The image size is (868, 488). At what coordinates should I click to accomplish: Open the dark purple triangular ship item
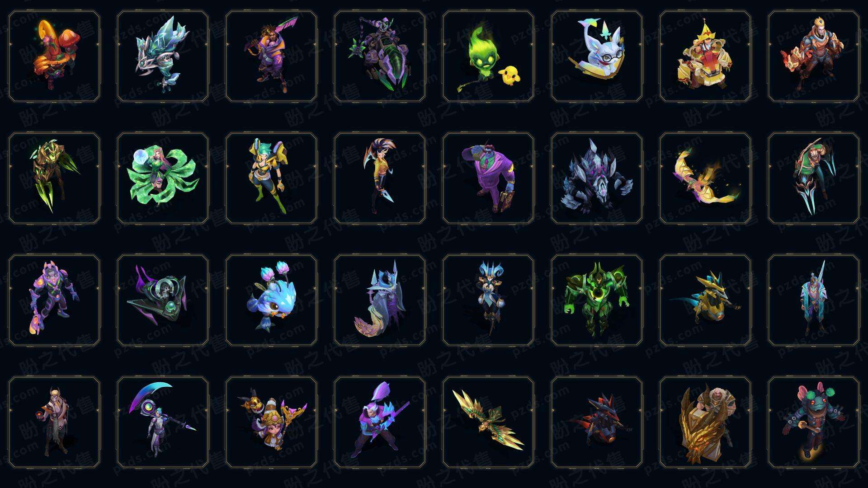[163, 300]
